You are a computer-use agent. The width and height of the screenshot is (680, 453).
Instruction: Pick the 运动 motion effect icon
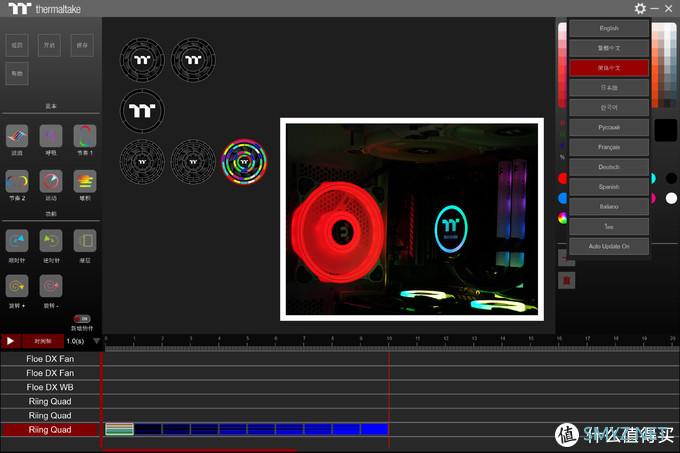[x=51, y=181]
